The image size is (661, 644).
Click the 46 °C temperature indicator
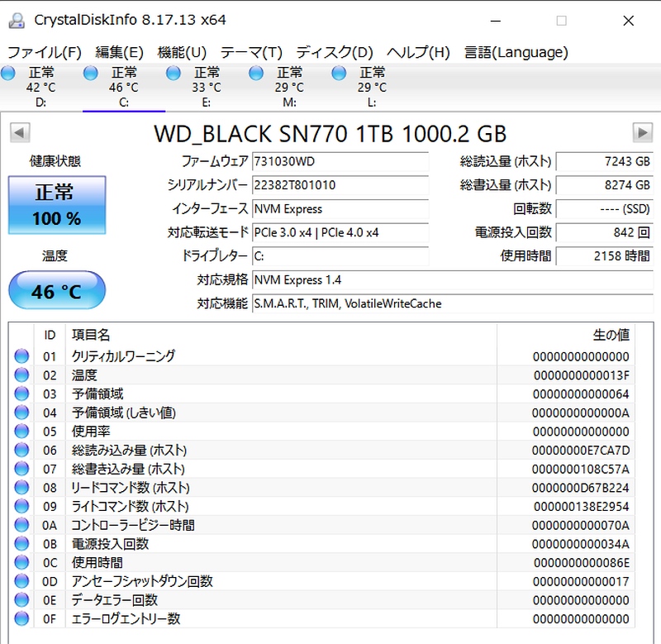pos(57,291)
